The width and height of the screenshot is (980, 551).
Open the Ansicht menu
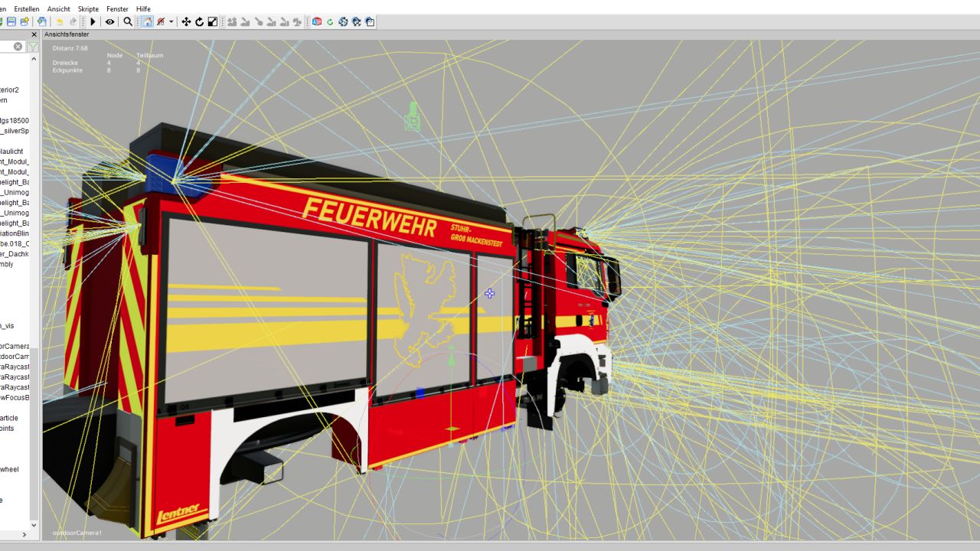pyautogui.click(x=59, y=9)
